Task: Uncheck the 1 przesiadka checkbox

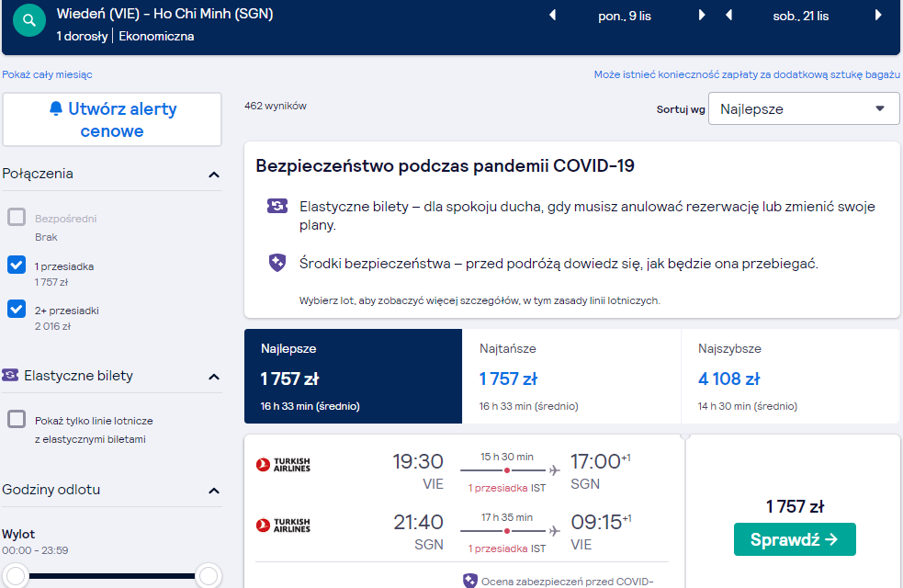Action: pos(17,265)
